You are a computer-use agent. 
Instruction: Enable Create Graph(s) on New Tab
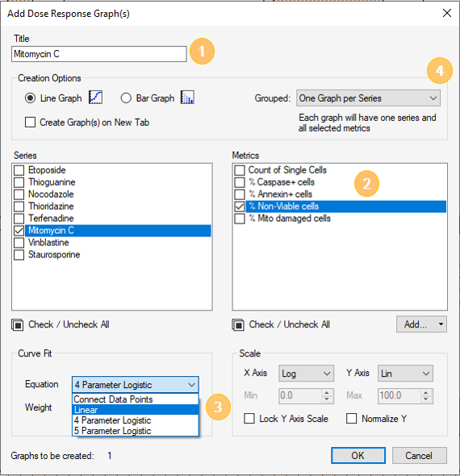click(x=30, y=123)
